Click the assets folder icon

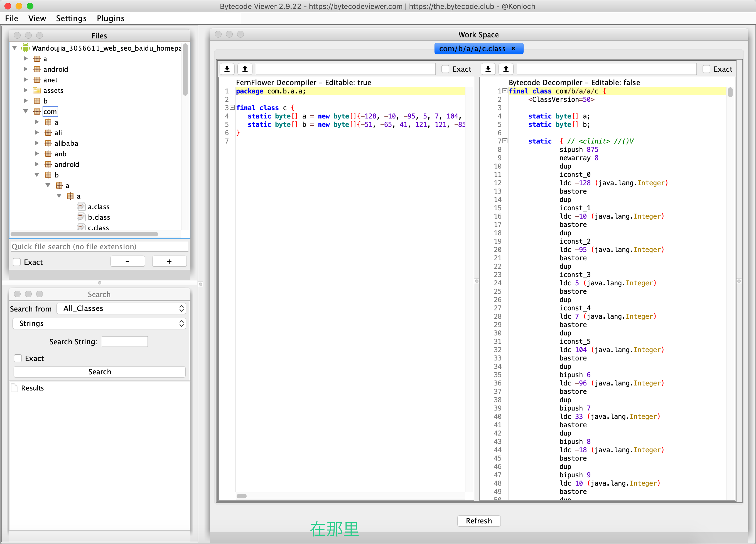tap(37, 90)
